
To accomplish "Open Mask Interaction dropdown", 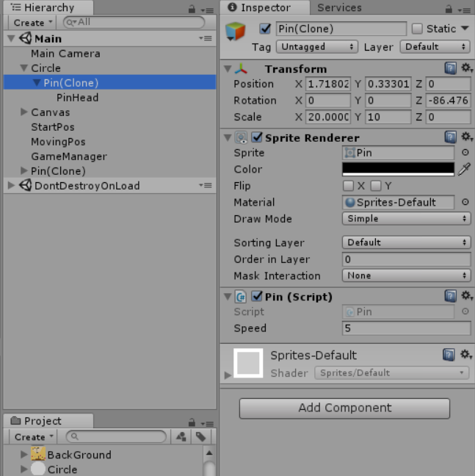I will click(x=407, y=275).
